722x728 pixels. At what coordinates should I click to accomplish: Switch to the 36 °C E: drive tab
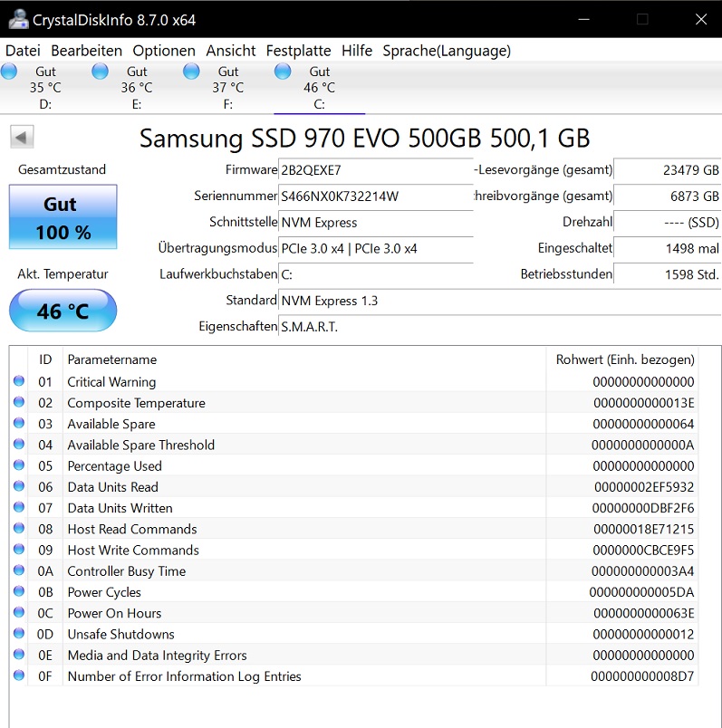137,88
